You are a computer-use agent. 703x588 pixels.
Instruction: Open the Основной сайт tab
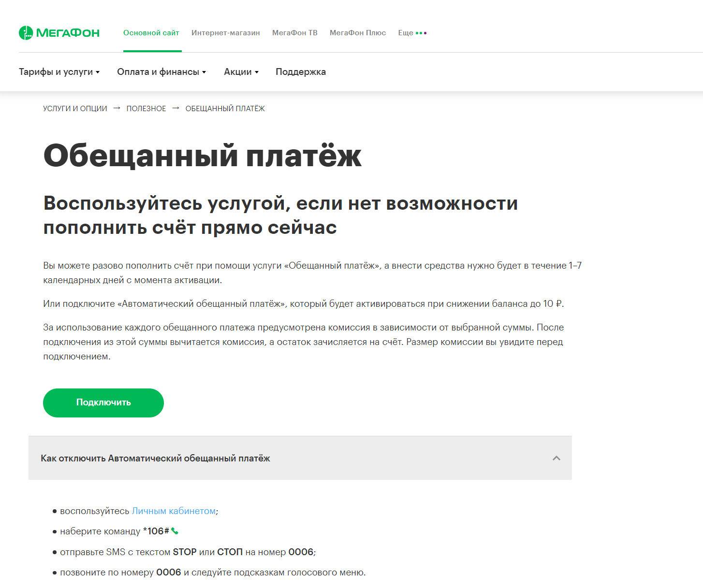point(151,33)
